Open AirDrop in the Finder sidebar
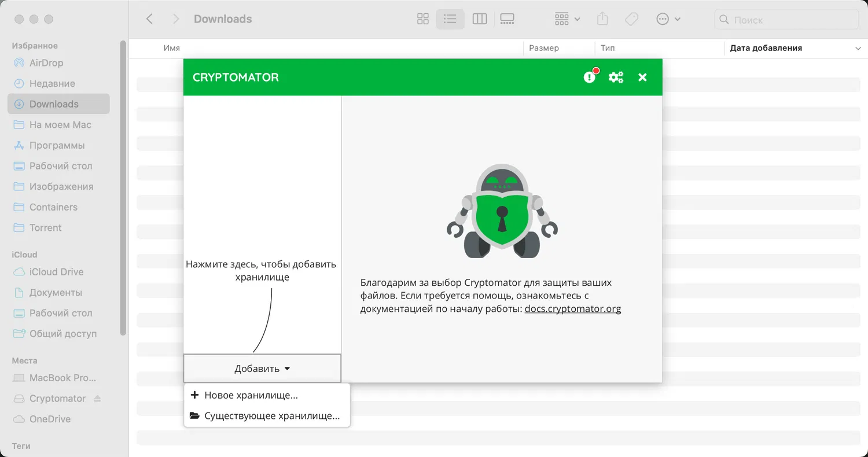 58,63
